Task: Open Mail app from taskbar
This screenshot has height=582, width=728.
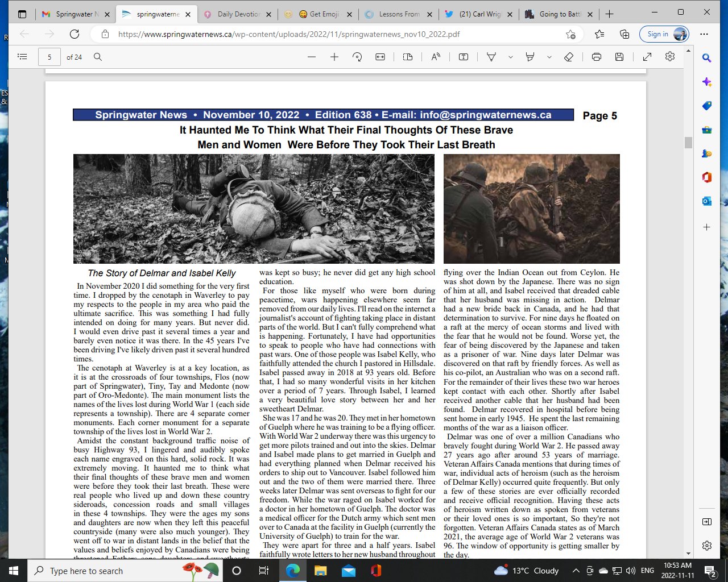Action: [348, 571]
